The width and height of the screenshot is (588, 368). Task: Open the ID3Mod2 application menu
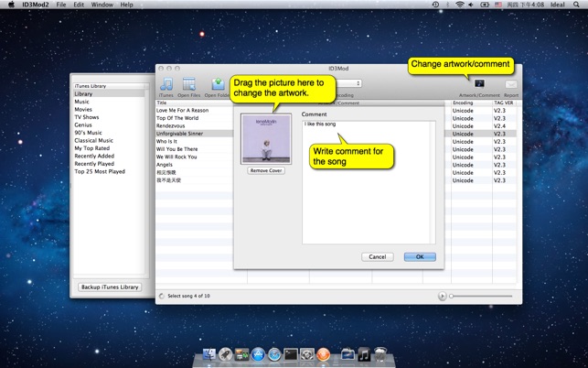click(36, 5)
